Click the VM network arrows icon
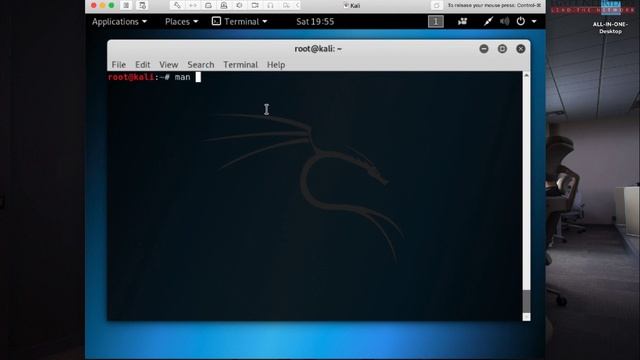The width and height of the screenshot is (640, 360). (193, 5)
